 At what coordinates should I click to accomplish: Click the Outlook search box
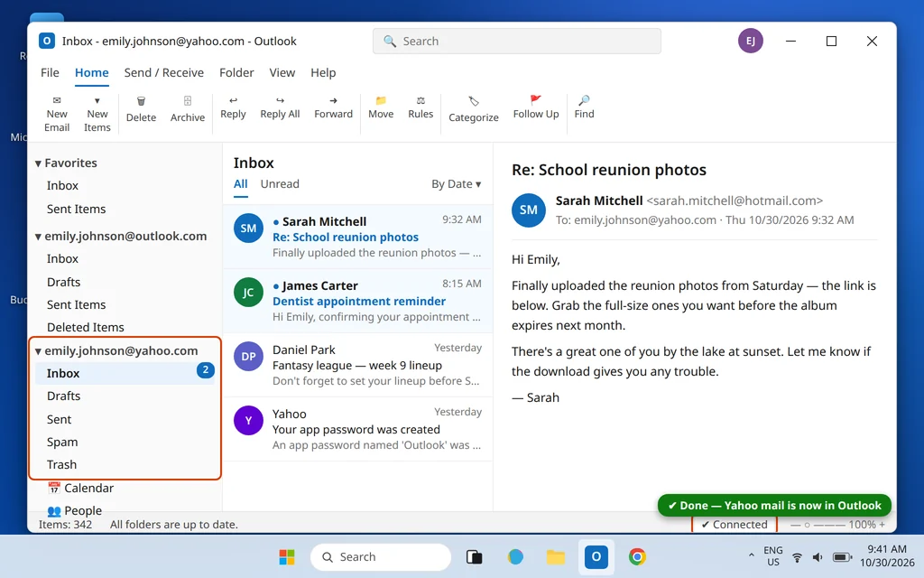pyautogui.click(x=517, y=42)
